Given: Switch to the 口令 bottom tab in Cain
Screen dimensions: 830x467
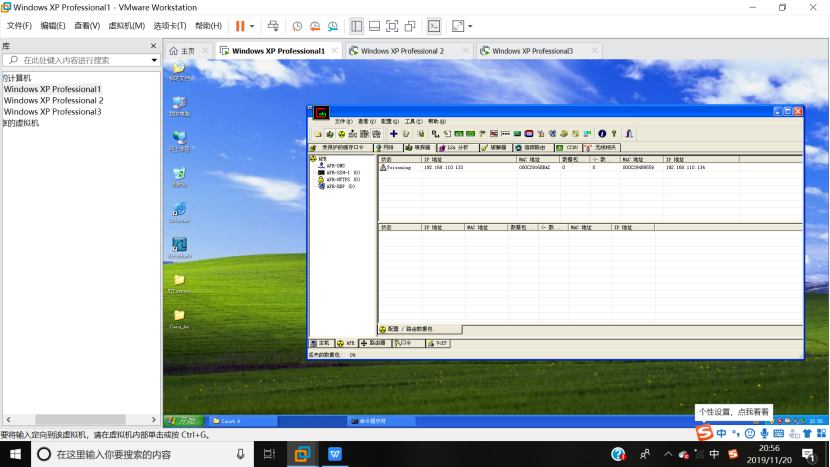Looking at the screenshot, I should 408,344.
